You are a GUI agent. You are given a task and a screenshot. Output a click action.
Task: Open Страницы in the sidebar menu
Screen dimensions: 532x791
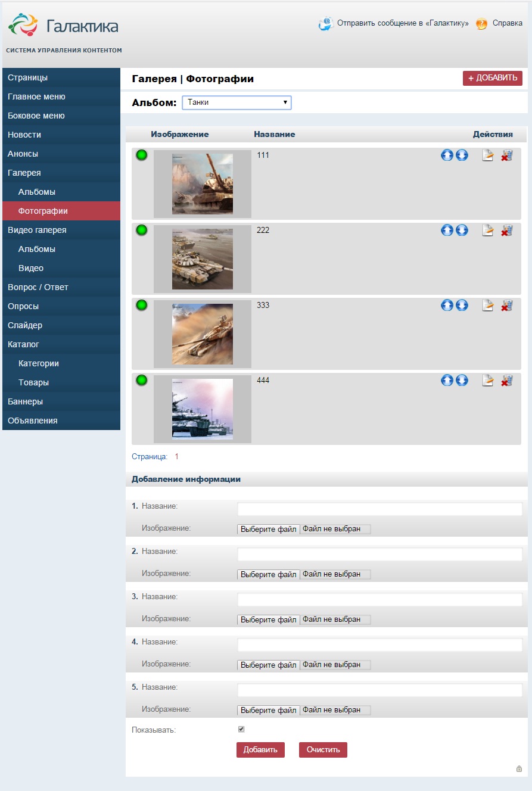pos(61,77)
